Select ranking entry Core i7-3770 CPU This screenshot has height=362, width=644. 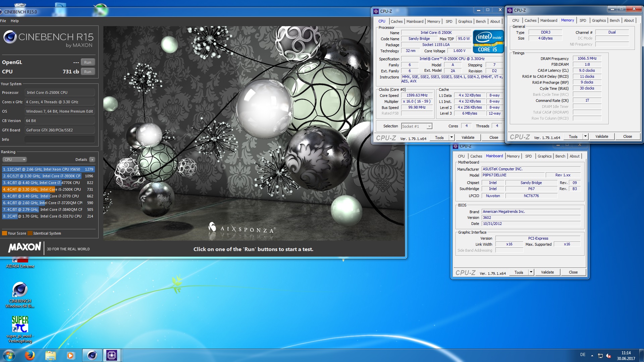pos(48,196)
